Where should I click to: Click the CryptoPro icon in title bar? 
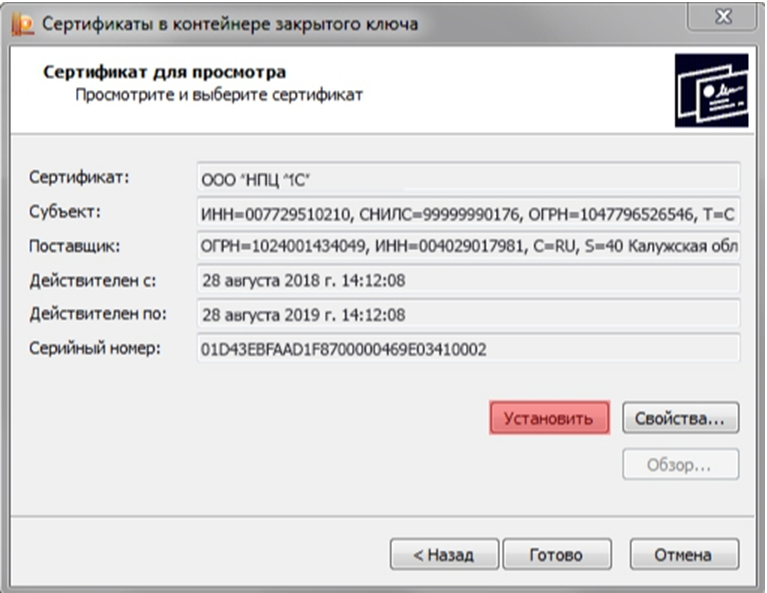pos(23,24)
